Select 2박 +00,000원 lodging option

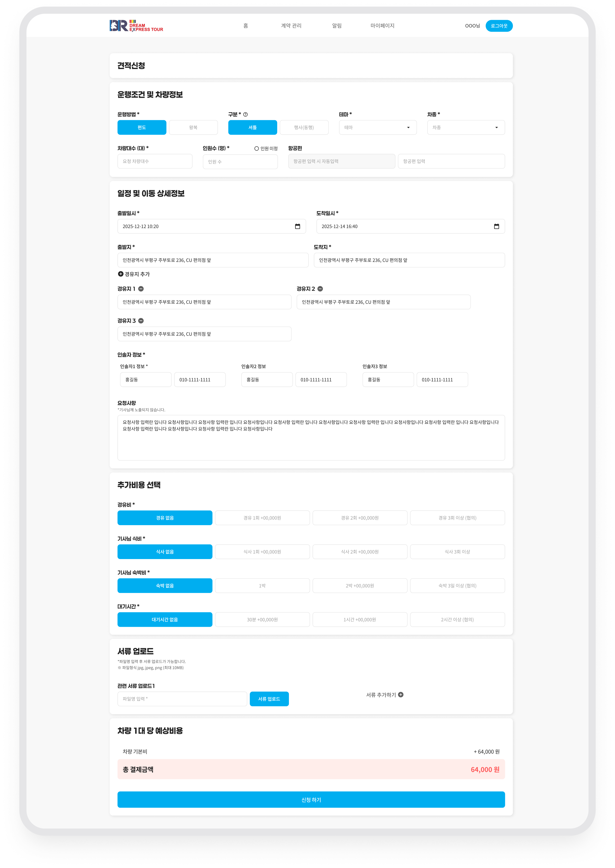pyautogui.click(x=360, y=585)
